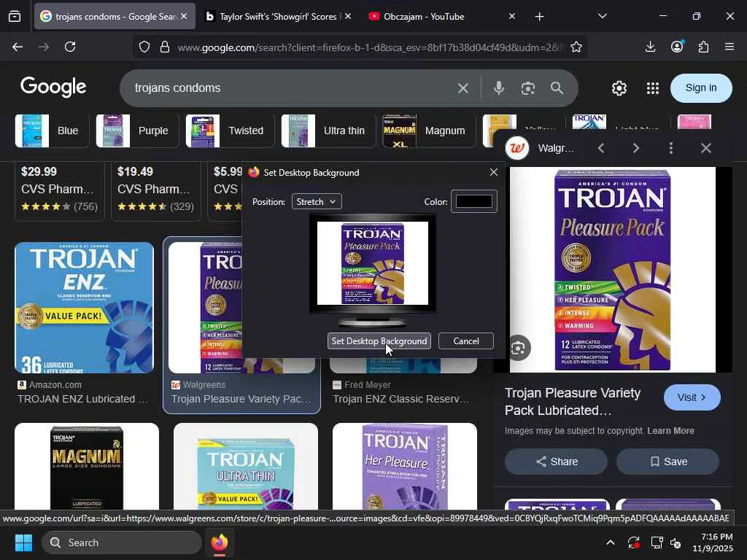
Task: Open Trojan Ultra Thin value pack thumbnail
Action: [246, 467]
